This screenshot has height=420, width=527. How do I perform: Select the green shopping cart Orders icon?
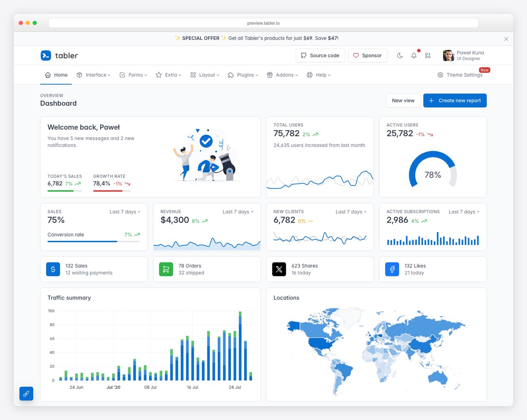coord(166,269)
